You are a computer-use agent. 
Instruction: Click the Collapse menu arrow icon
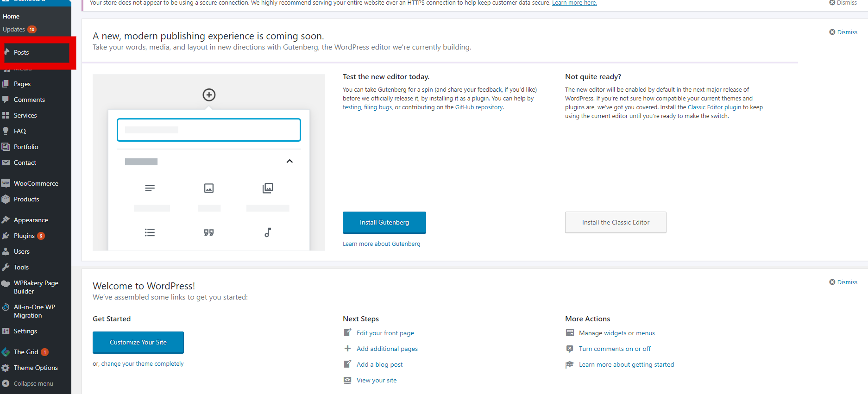click(6, 383)
